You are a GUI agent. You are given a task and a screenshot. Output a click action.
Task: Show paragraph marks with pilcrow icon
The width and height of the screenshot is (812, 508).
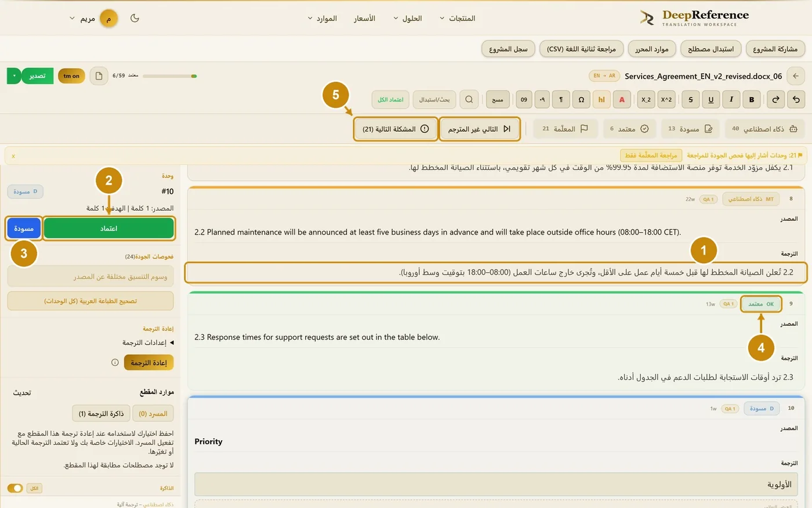point(561,99)
